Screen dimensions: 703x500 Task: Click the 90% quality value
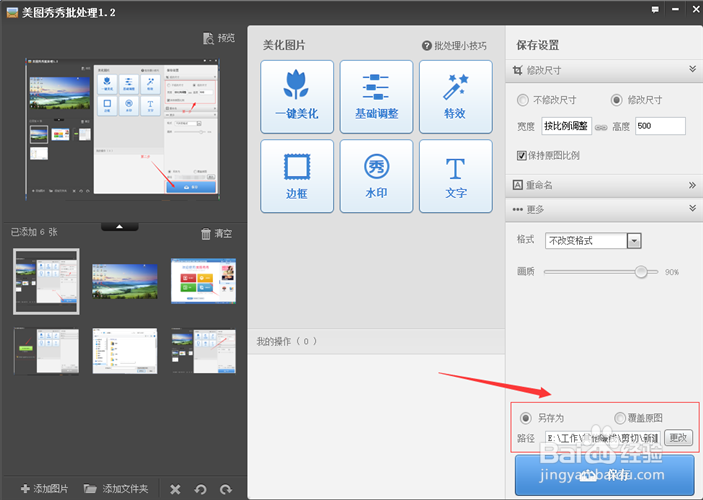[x=672, y=272]
